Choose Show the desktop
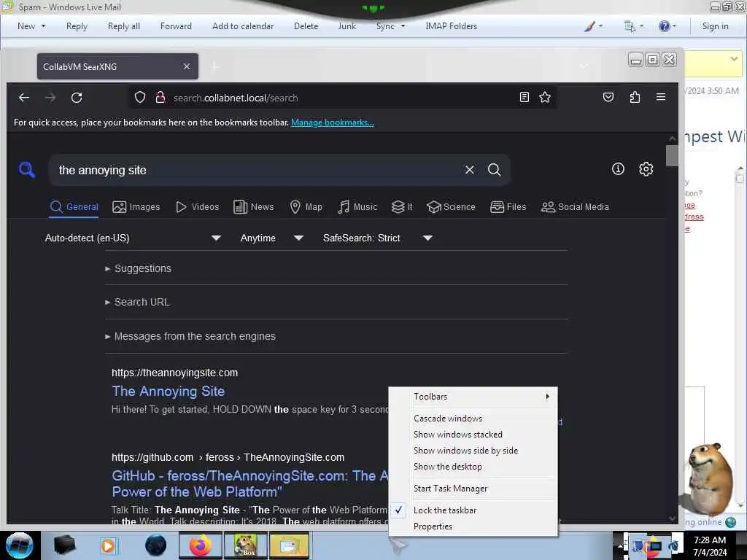This screenshot has height=560, width=747. click(x=473, y=467)
